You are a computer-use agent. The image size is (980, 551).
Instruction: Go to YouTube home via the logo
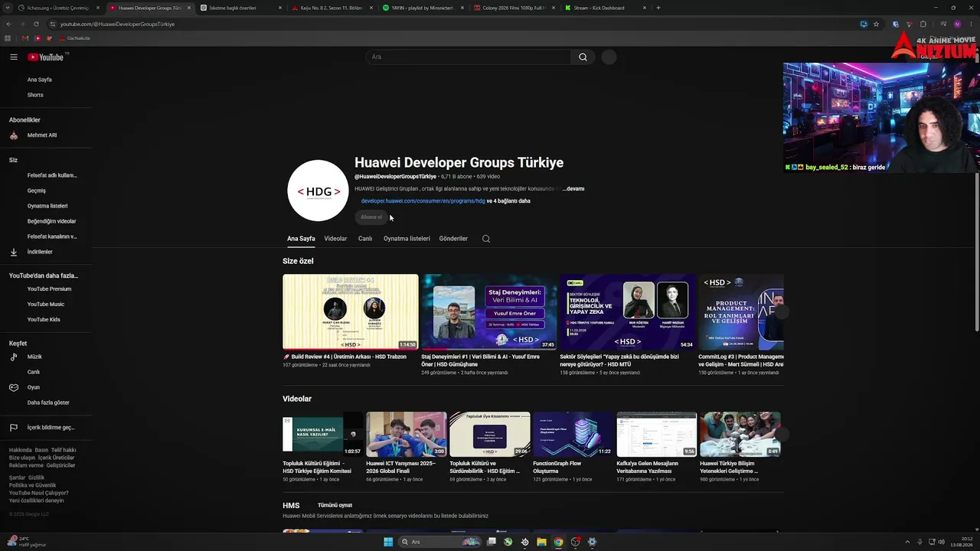point(46,57)
